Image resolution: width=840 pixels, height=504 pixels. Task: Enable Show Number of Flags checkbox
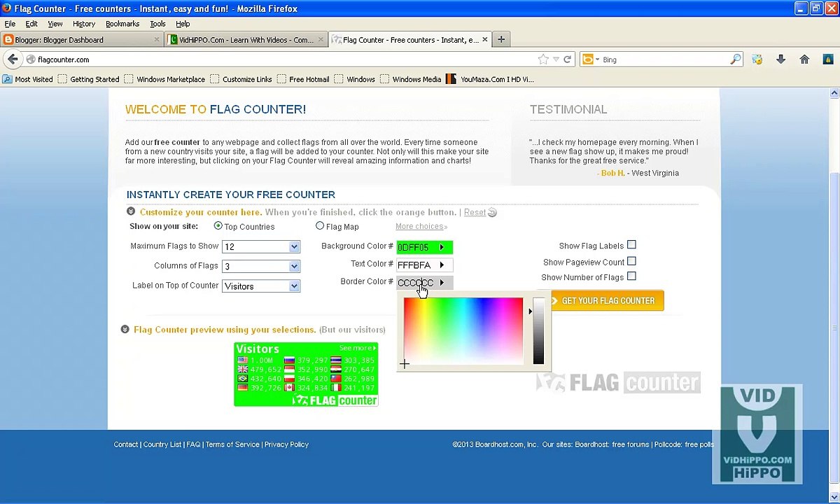click(631, 276)
